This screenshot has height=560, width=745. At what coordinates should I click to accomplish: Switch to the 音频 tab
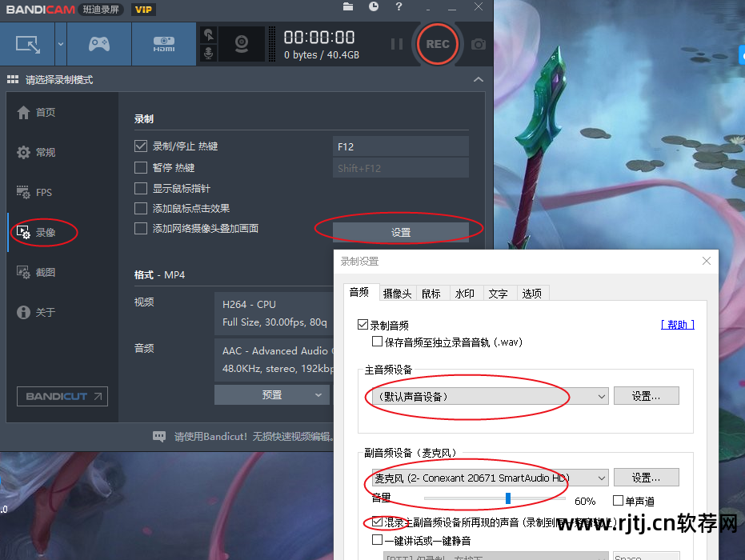[359, 292]
